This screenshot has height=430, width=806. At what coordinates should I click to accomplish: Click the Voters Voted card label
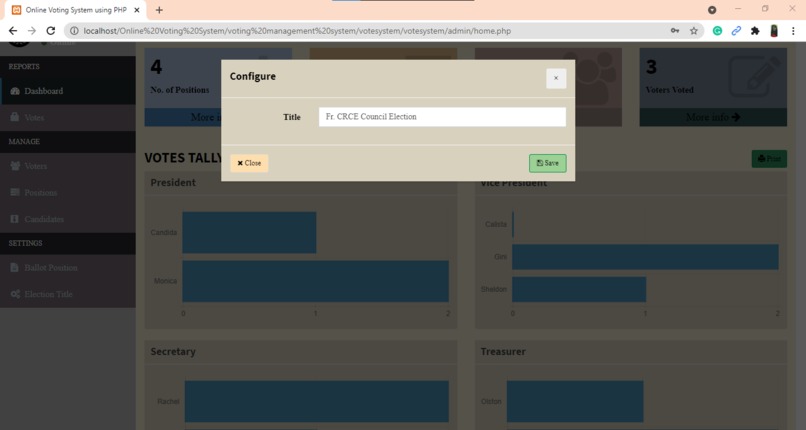click(x=670, y=90)
